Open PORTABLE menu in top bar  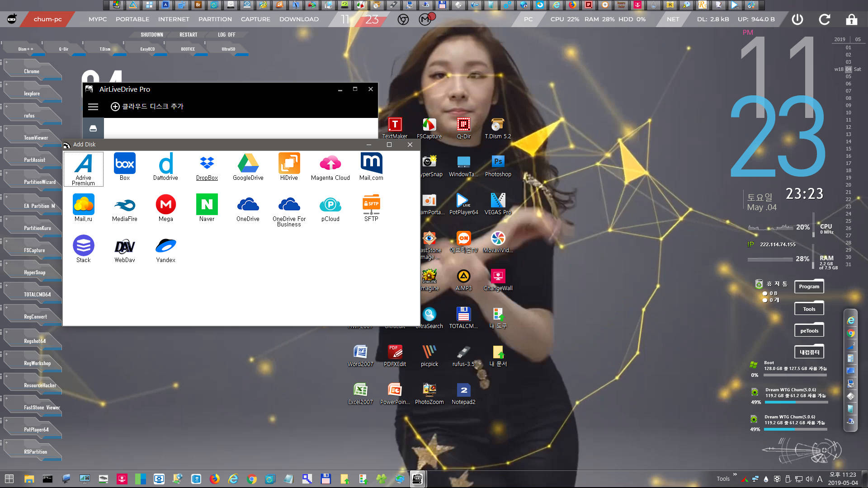tap(132, 19)
